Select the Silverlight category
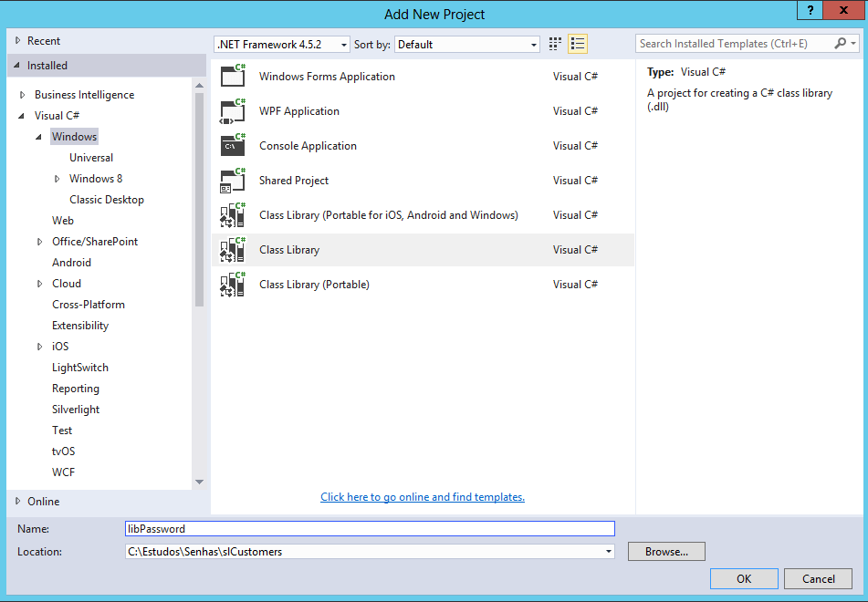This screenshot has height=602, width=868. [x=76, y=410]
